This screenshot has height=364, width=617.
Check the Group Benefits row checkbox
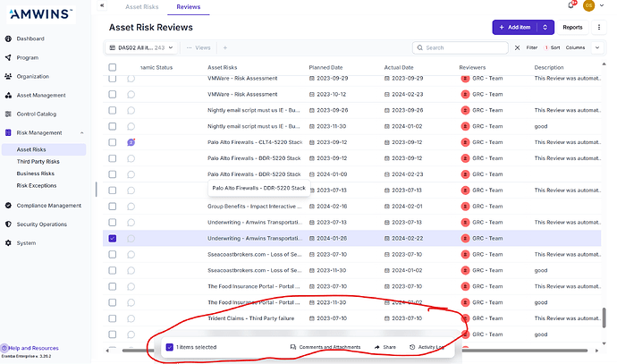(x=113, y=207)
